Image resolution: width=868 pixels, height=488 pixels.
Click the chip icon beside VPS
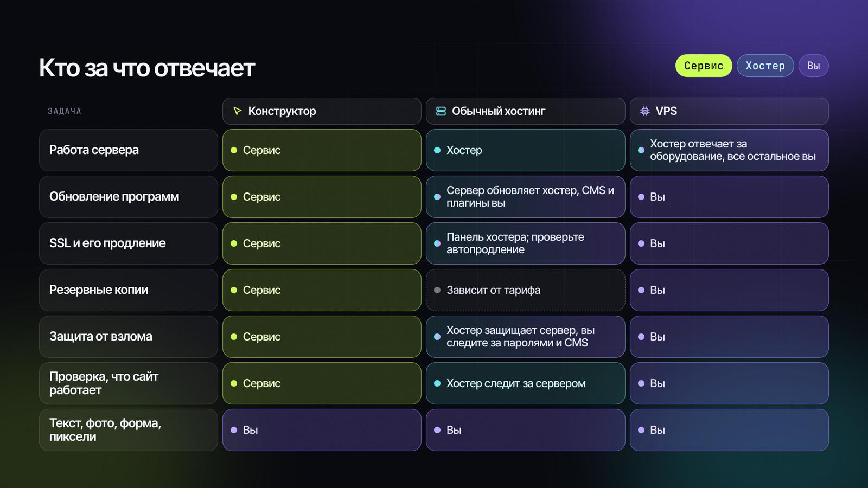[x=644, y=111]
